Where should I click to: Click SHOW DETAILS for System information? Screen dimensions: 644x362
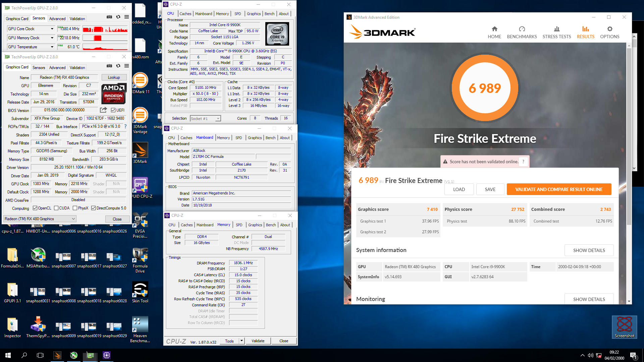coord(589,250)
